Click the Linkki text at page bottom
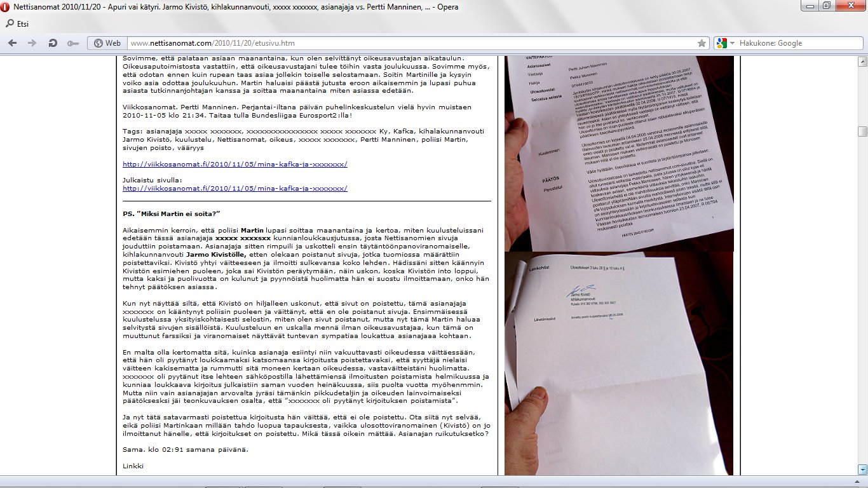Viewport: 868px width, 488px height. point(133,466)
